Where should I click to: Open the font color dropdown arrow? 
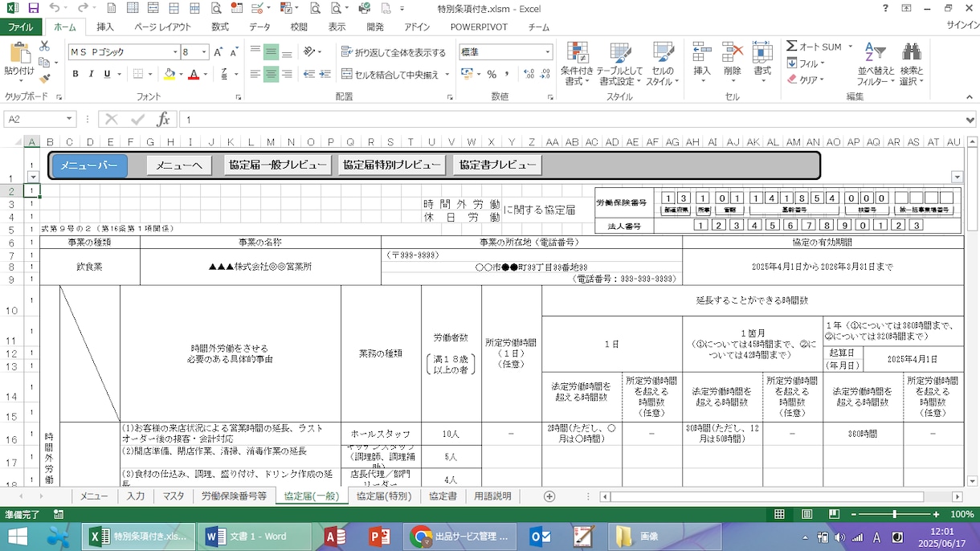[206, 75]
